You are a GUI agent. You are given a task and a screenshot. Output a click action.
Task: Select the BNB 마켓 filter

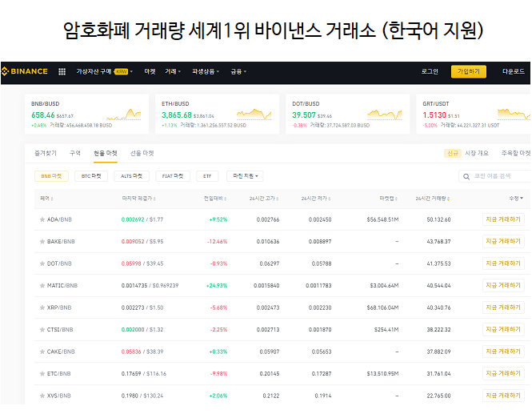[51, 176]
